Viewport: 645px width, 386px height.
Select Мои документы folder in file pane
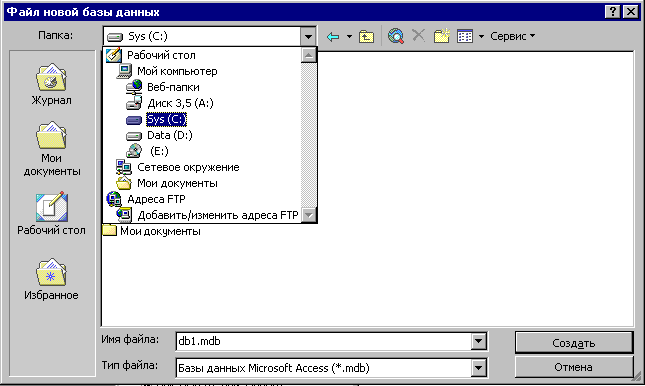coord(151,231)
